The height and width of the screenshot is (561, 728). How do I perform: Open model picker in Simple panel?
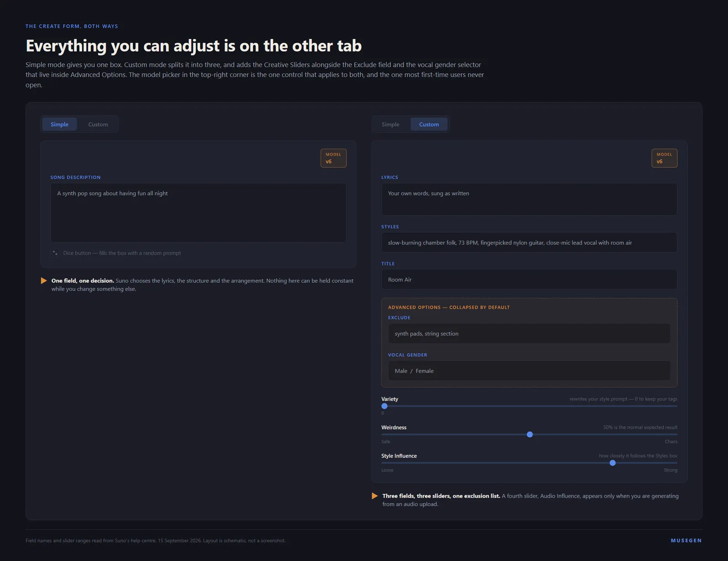[334, 158]
